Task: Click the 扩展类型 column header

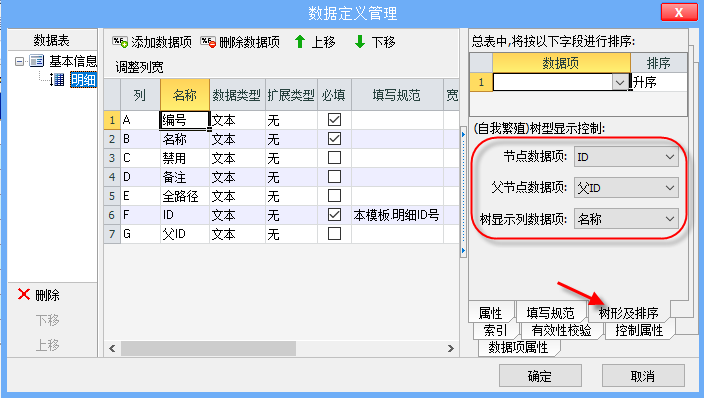Action: point(291,95)
